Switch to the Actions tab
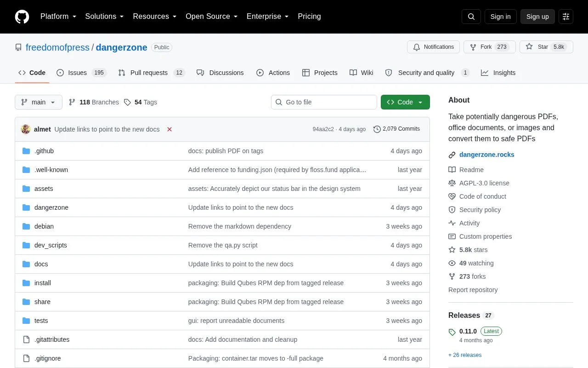This screenshot has width=588, height=368. (273, 73)
